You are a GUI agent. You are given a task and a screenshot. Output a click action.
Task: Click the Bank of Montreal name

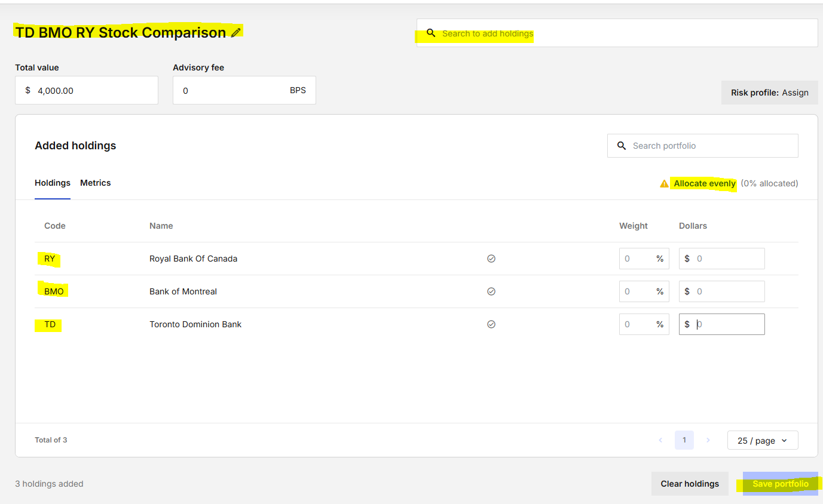(183, 291)
